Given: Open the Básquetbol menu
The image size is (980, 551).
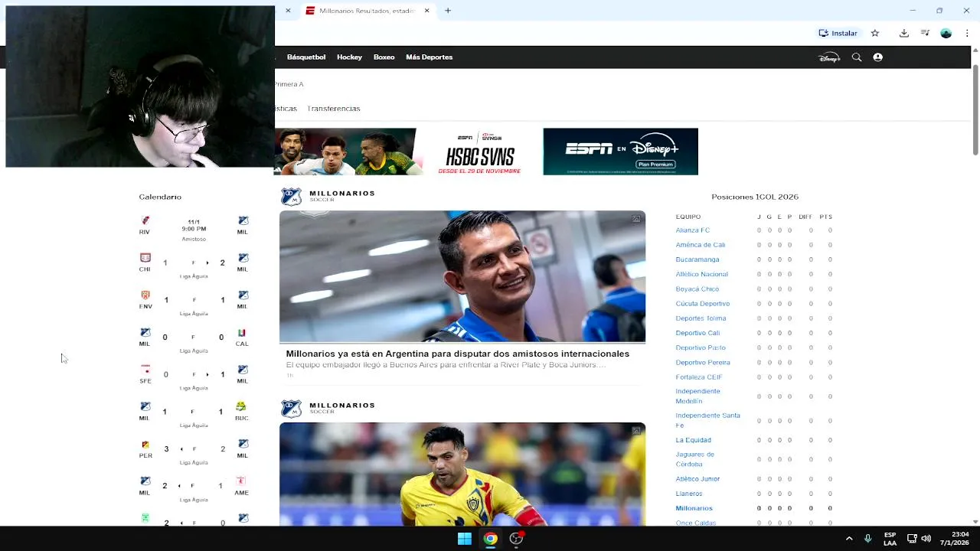Looking at the screenshot, I should coord(306,57).
